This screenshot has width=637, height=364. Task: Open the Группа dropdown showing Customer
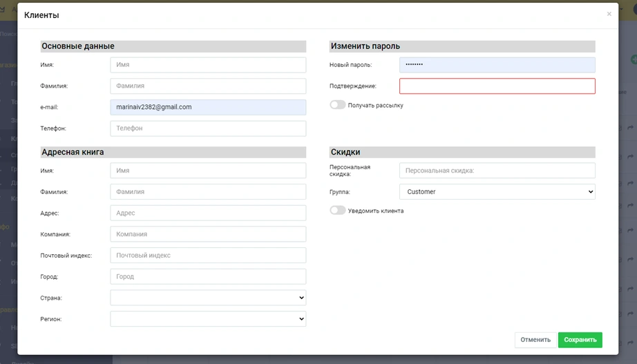497,192
